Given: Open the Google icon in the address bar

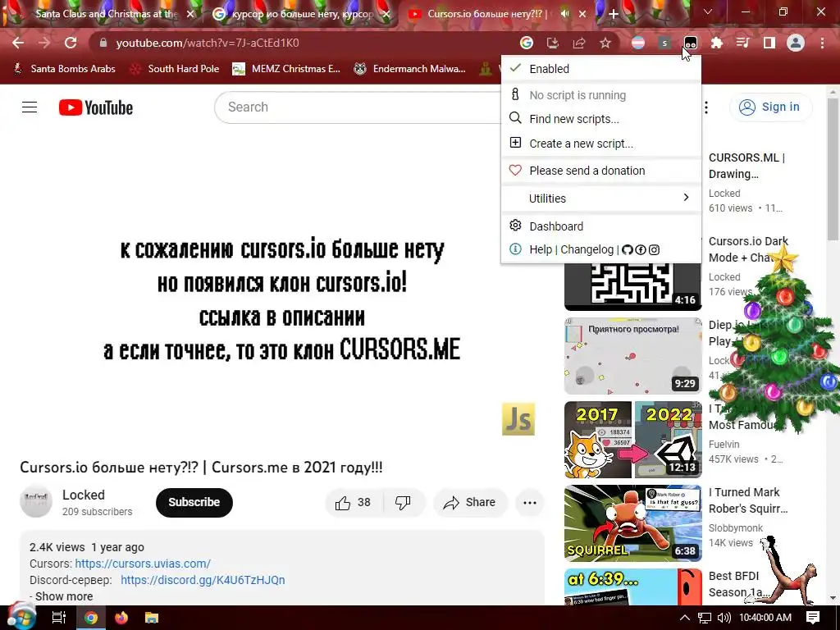Looking at the screenshot, I should click(x=527, y=43).
